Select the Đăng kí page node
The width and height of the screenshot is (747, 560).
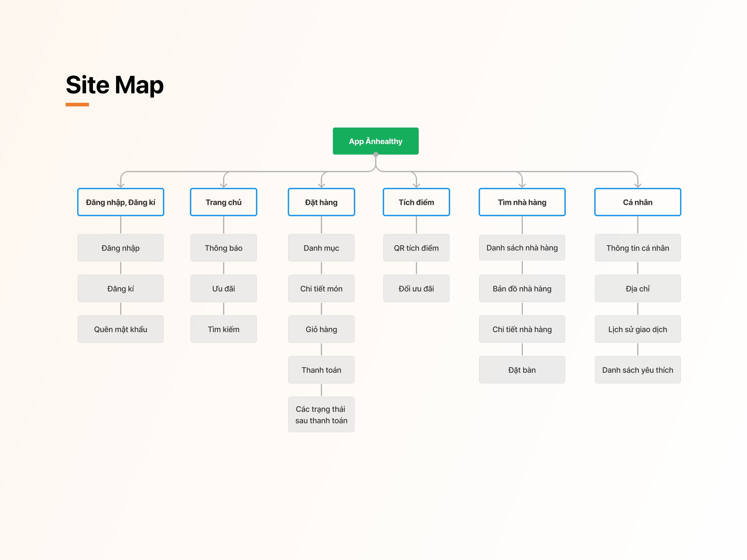pos(121,288)
